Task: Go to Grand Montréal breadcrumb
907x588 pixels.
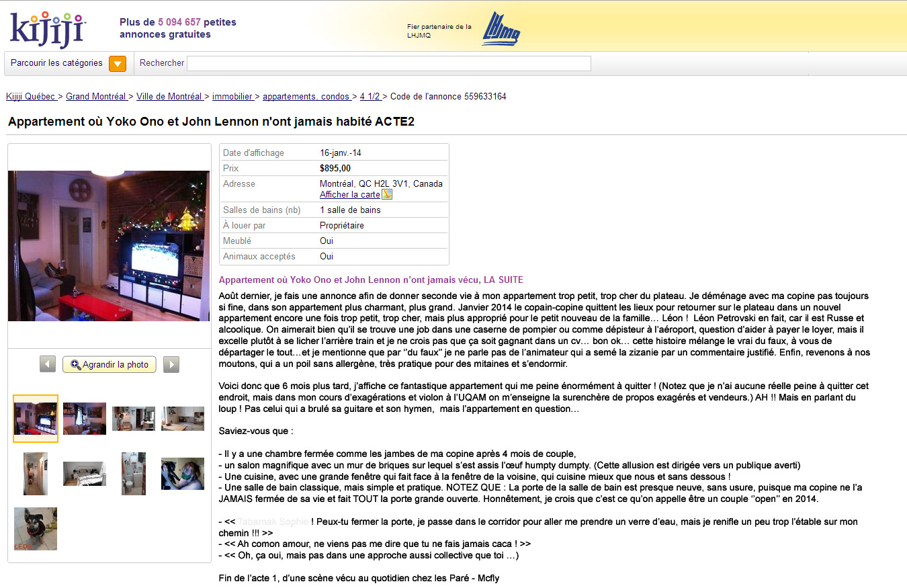Action: pos(96,96)
